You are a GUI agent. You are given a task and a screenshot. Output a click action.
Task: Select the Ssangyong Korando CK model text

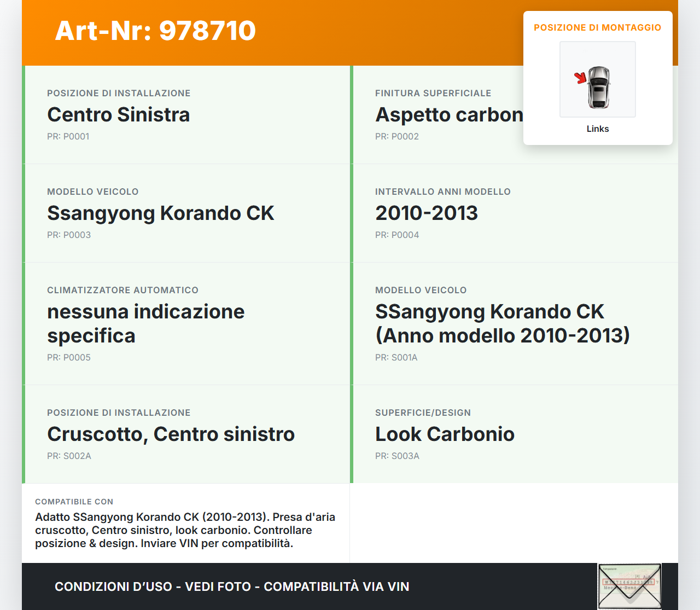[160, 213]
